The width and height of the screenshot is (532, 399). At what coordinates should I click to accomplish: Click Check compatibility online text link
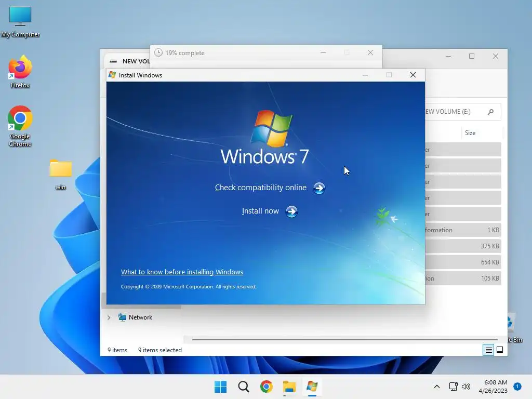261,188
